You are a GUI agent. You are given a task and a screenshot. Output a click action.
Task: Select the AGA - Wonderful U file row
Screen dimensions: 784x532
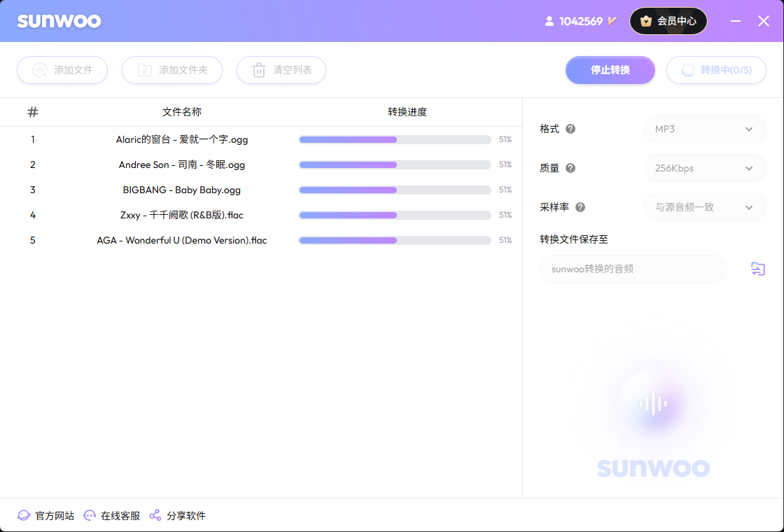point(182,240)
